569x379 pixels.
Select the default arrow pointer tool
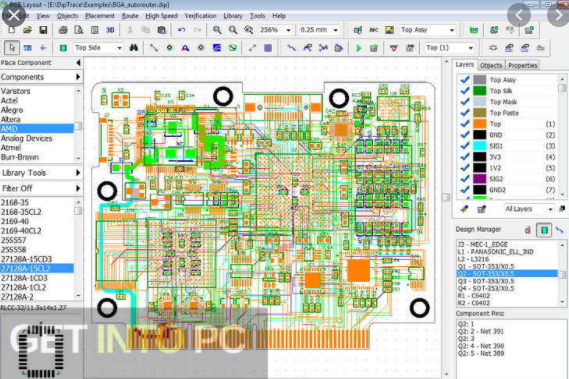12,48
